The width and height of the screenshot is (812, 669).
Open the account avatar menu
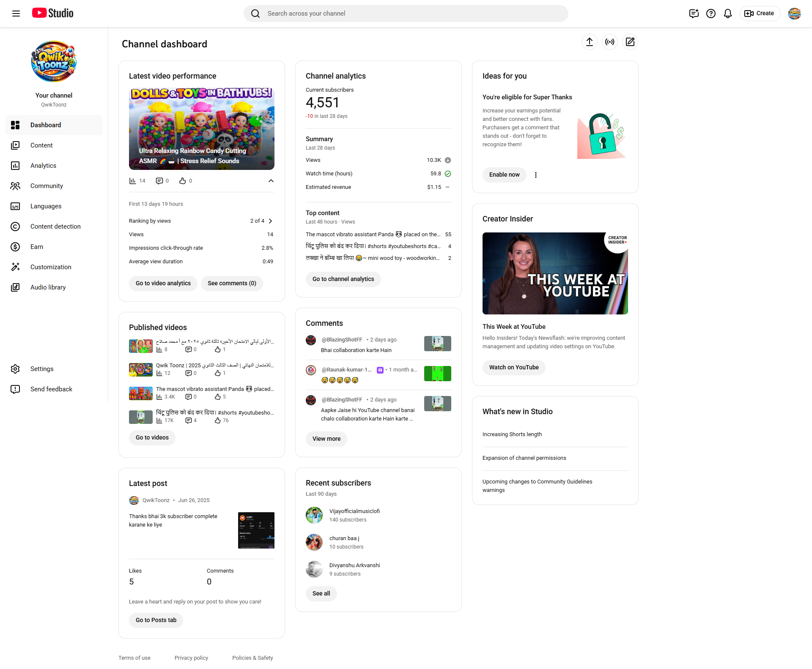click(x=794, y=14)
